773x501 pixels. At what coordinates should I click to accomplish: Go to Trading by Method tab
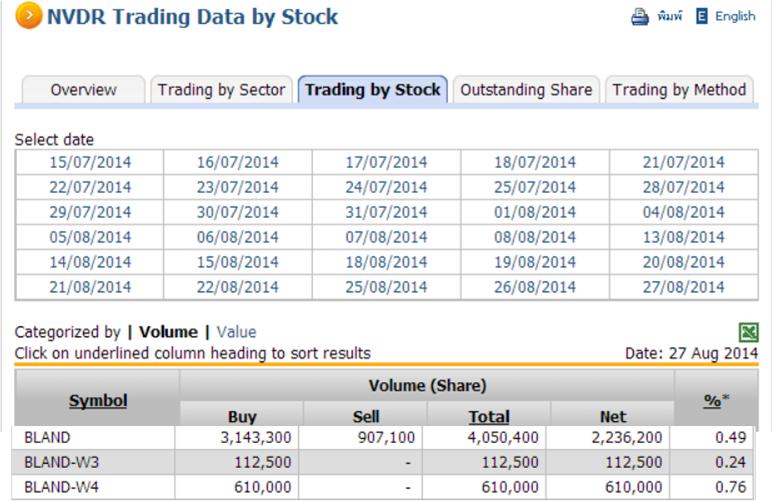679,90
